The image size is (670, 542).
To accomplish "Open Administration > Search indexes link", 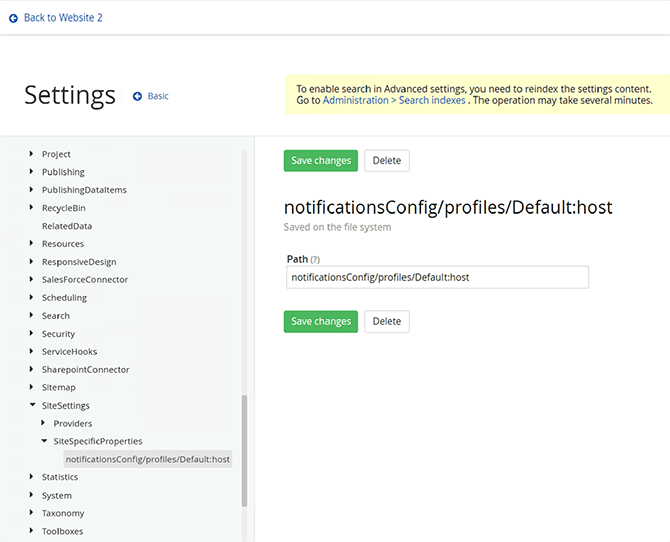I will [x=394, y=101].
